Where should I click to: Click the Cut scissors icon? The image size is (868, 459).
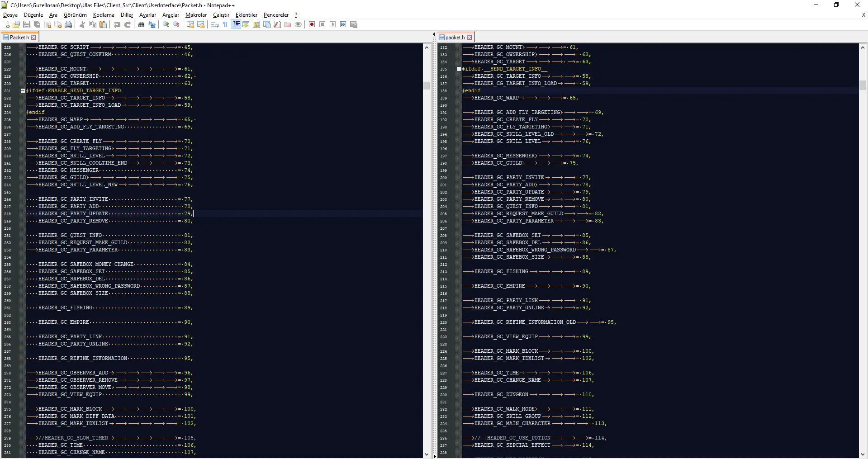[82, 24]
